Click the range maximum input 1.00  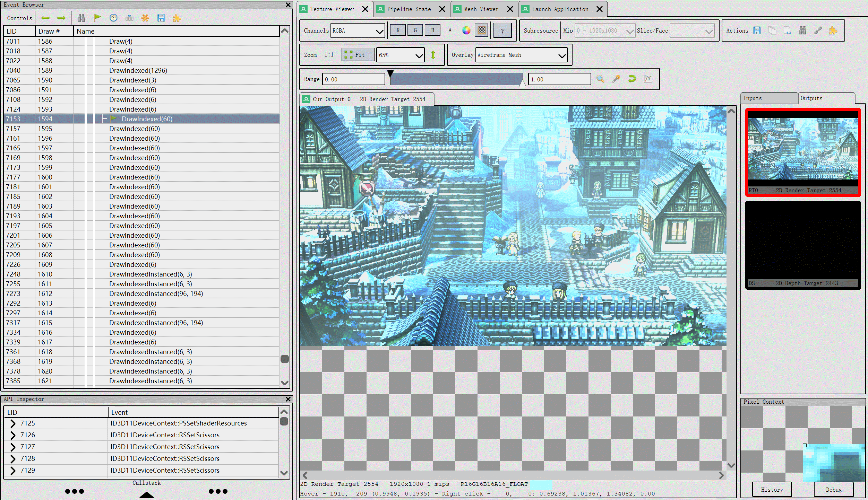pos(560,79)
